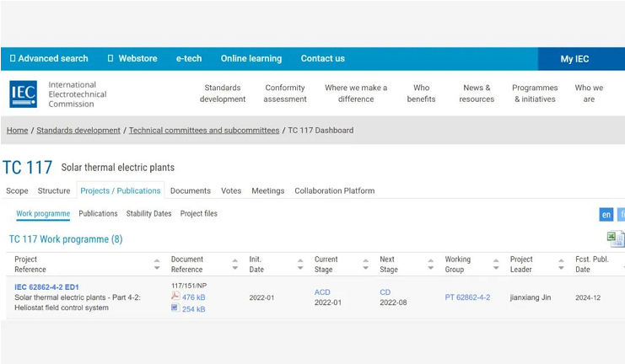Click the My IEC button

[x=574, y=59]
